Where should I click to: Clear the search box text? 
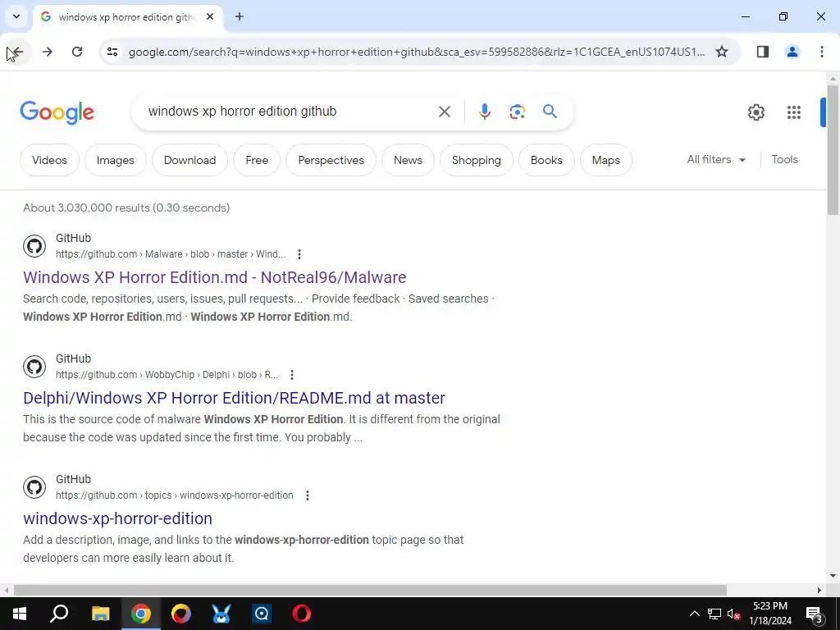coord(444,112)
